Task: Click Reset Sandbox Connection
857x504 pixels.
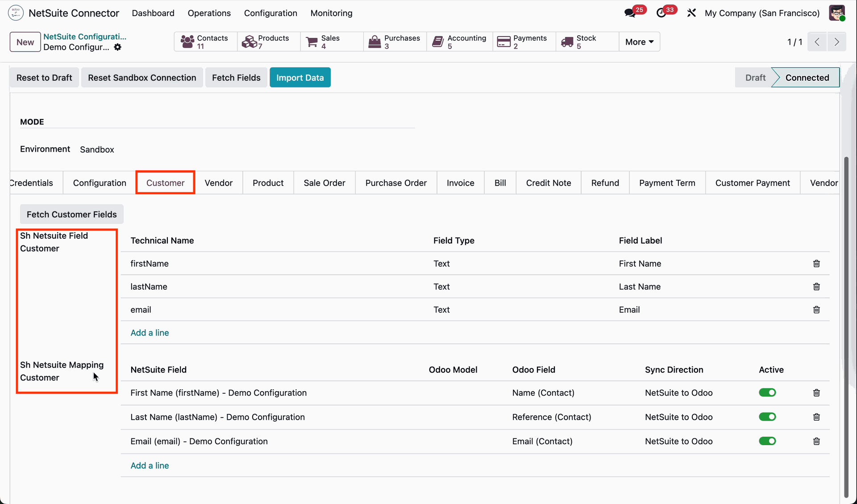Action: (142, 78)
